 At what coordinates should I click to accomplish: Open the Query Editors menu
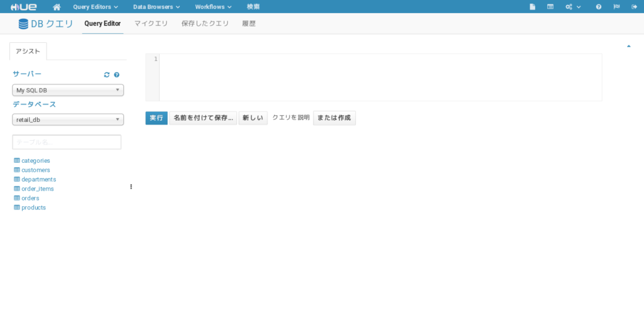coord(96,7)
